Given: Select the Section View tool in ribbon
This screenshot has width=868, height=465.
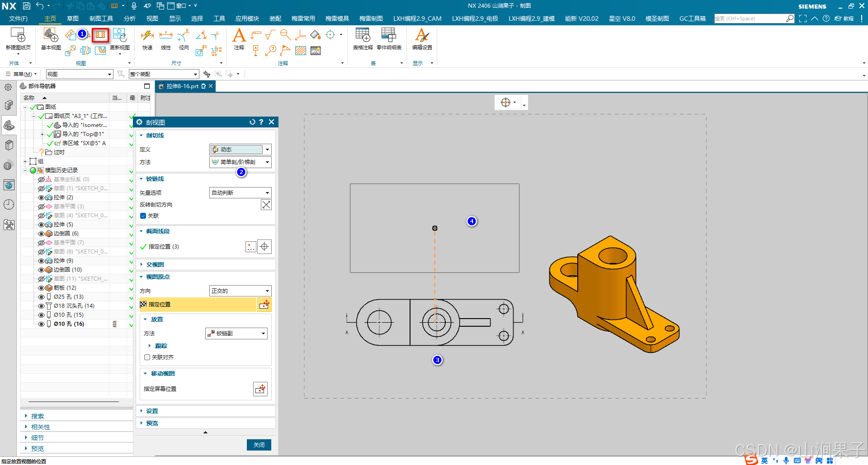Looking at the screenshot, I should pos(100,35).
